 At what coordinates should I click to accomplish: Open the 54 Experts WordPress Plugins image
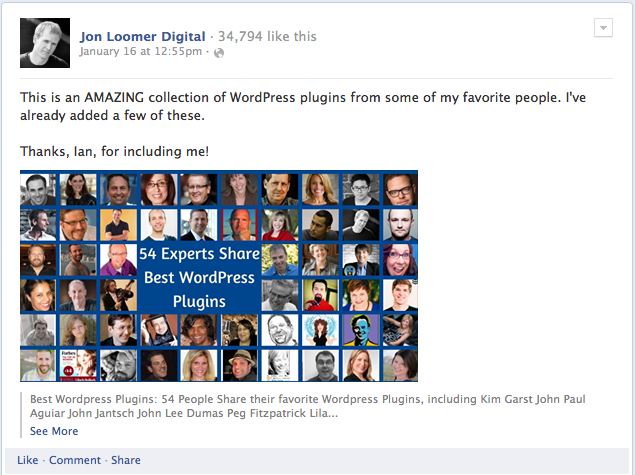point(219,276)
